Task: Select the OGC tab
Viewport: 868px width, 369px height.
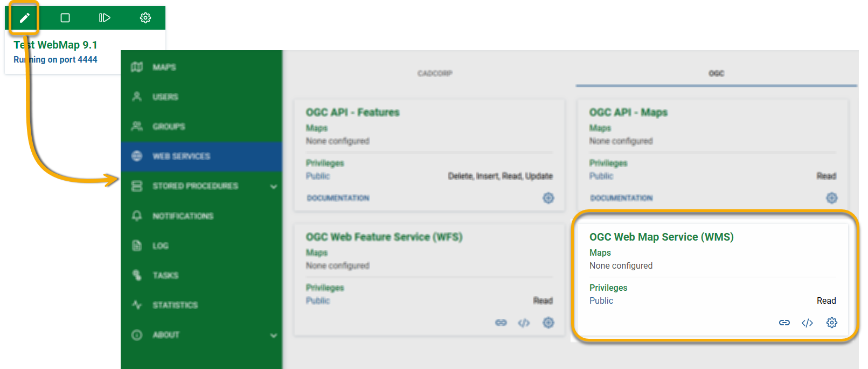Action: pyautogui.click(x=716, y=73)
